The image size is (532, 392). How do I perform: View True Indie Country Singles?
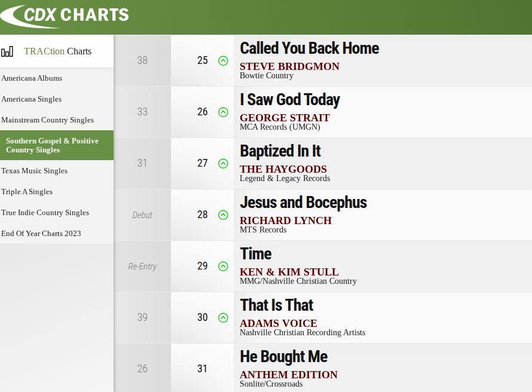click(45, 213)
